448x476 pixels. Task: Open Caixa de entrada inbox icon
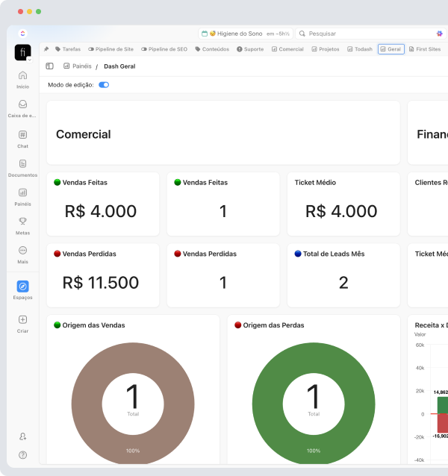tap(22, 104)
